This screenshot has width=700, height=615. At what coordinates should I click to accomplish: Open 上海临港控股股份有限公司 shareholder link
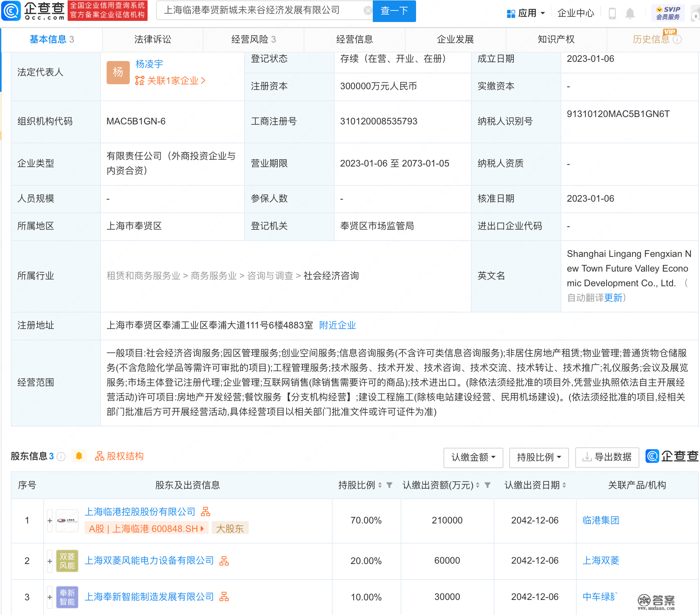click(140, 512)
